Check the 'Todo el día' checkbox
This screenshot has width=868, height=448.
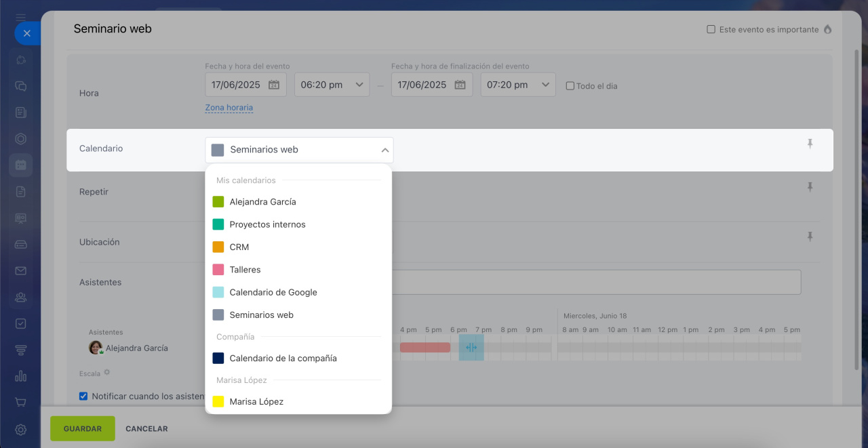click(x=570, y=86)
